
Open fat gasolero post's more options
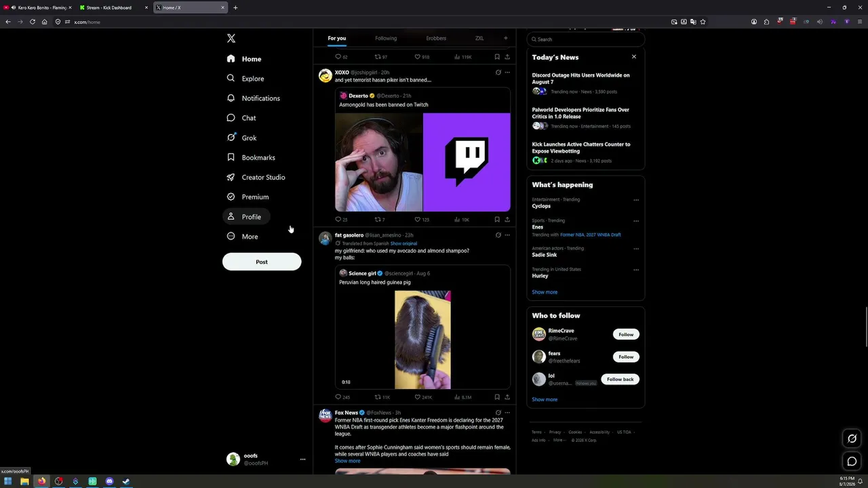pos(507,235)
